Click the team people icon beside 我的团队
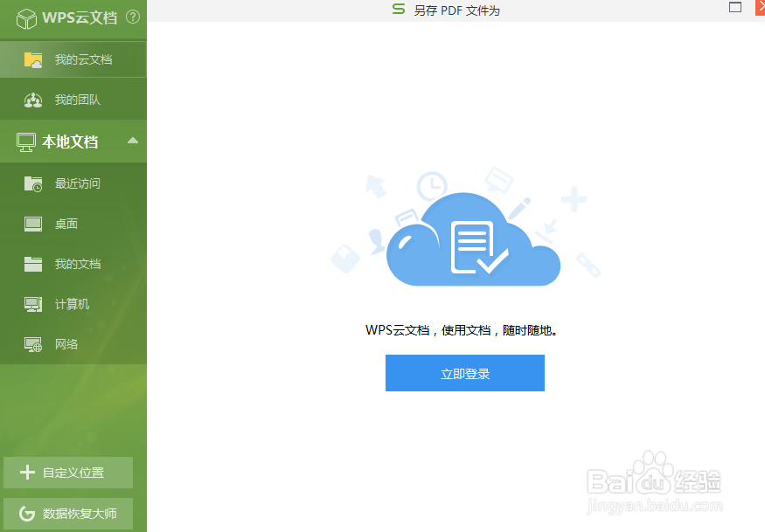The width and height of the screenshot is (765, 532). (33, 100)
